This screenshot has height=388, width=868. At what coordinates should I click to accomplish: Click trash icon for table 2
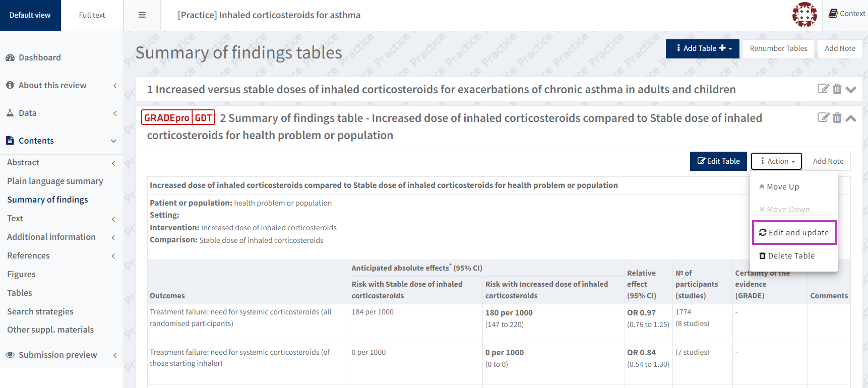(x=837, y=118)
